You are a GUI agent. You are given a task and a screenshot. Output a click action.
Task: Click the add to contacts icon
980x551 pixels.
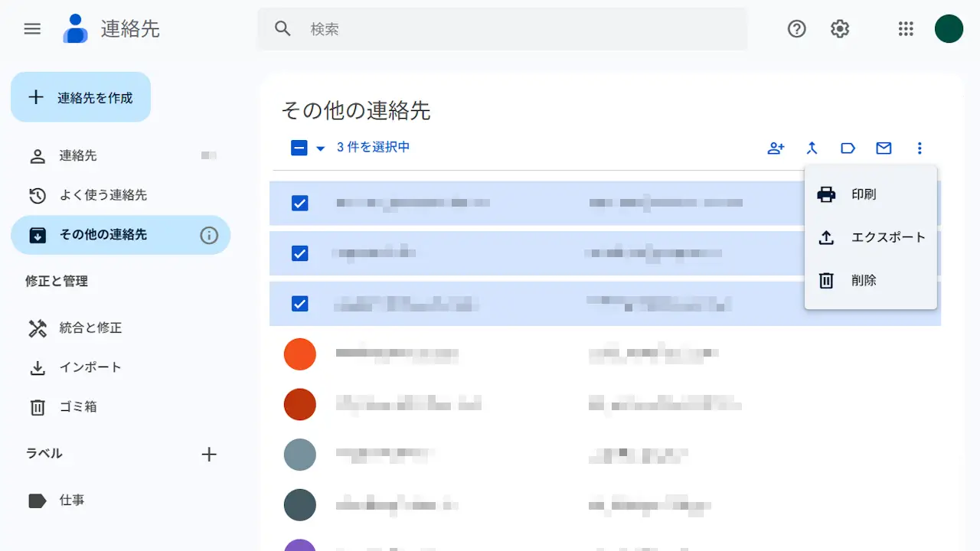click(x=776, y=148)
